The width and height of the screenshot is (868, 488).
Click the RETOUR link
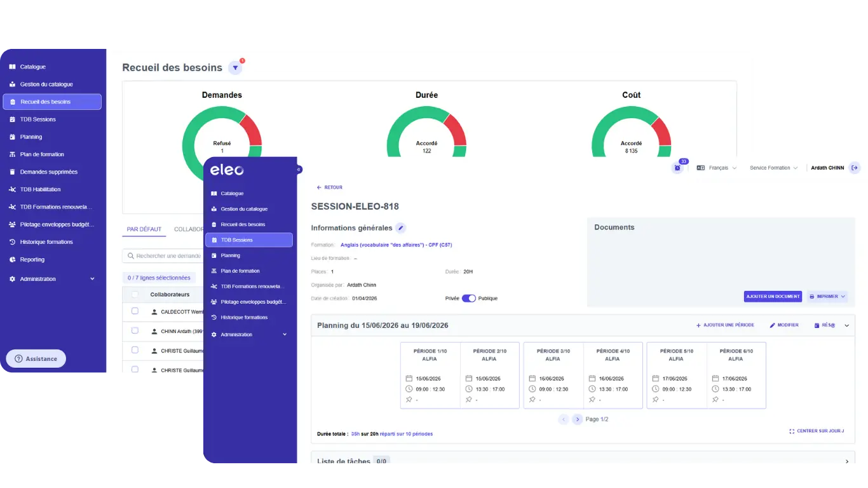(x=330, y=187)
